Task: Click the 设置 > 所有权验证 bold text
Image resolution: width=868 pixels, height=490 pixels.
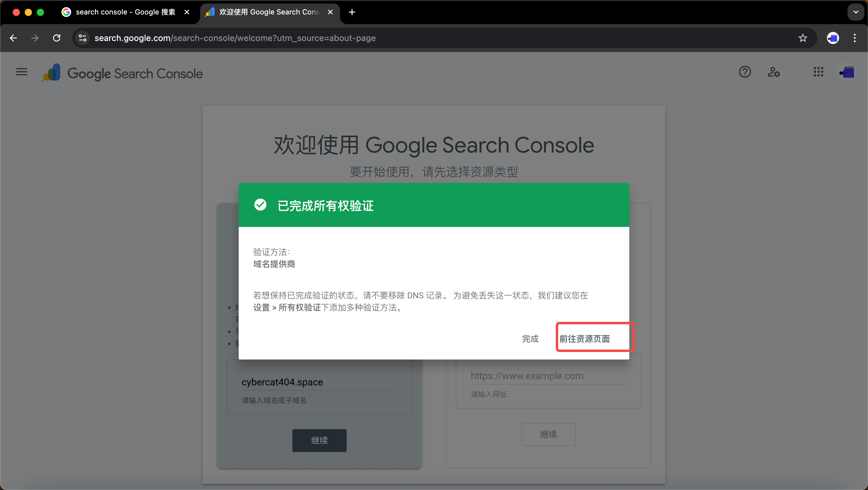Action: [x=287, y=308]
